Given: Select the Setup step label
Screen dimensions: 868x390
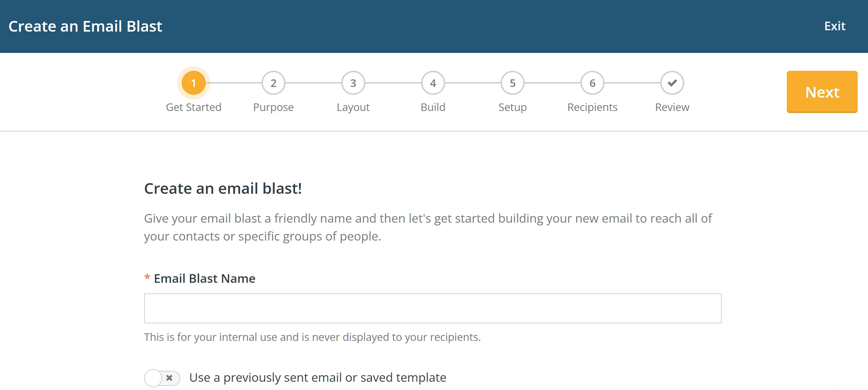Looking at the screenshot, I should point(512,107).
